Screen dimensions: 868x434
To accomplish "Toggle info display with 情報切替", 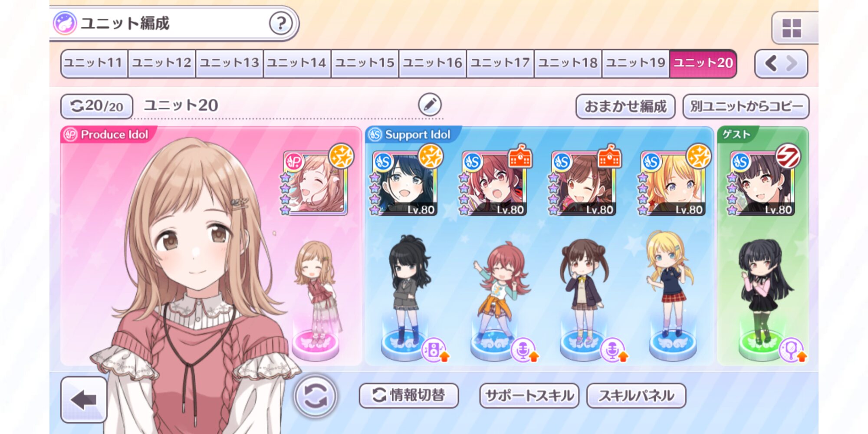I will click(x=409, y=395).
